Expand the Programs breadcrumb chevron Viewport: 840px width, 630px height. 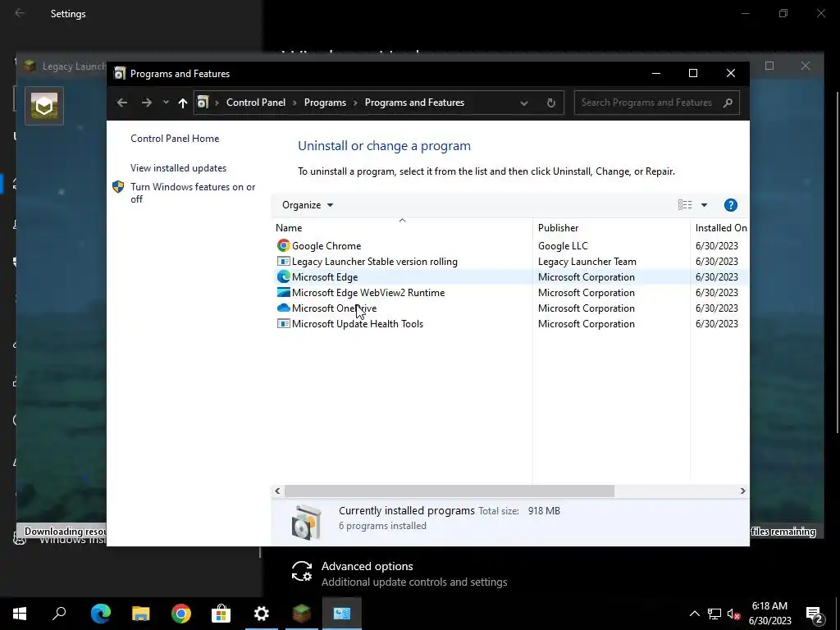pyautogui.click(x=356, y=103)
